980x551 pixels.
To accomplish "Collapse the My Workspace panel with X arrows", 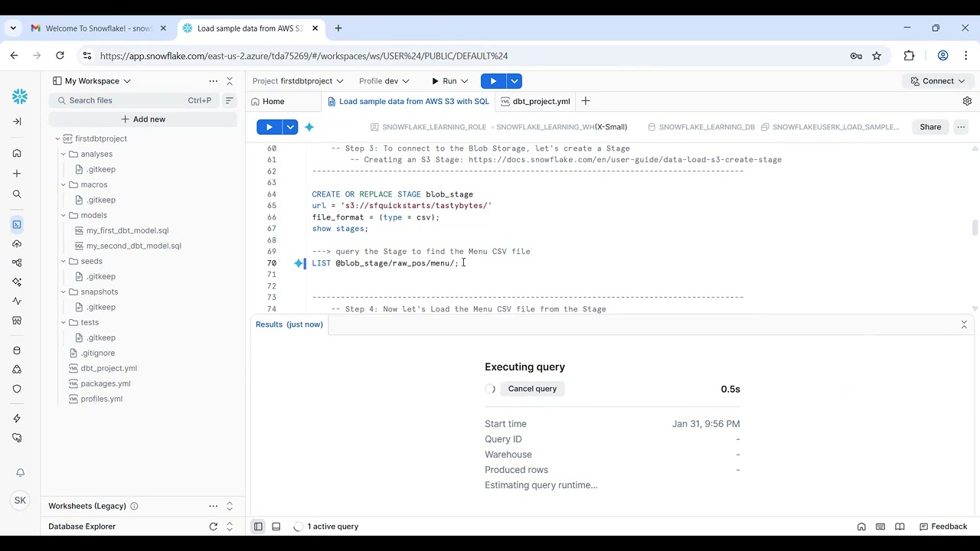I will [x=229, y=81].
